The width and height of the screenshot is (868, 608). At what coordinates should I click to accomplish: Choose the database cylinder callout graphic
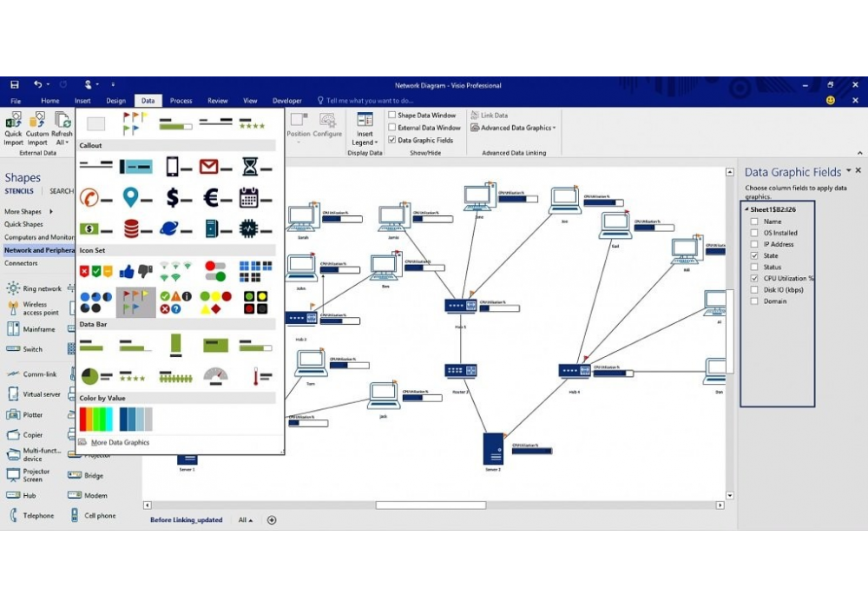[136, 228]
